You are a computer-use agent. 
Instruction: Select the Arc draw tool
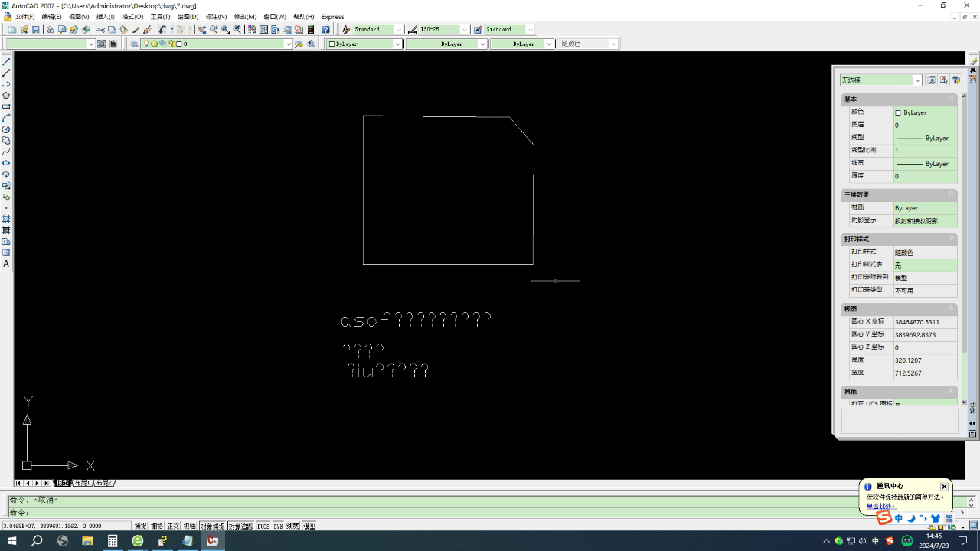coord(6,118)
